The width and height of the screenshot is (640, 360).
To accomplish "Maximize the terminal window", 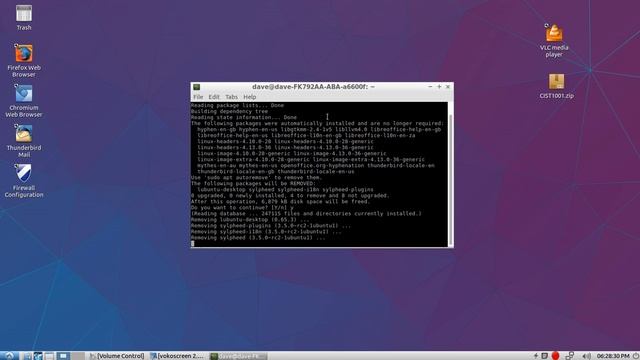I will coord(439,87).
